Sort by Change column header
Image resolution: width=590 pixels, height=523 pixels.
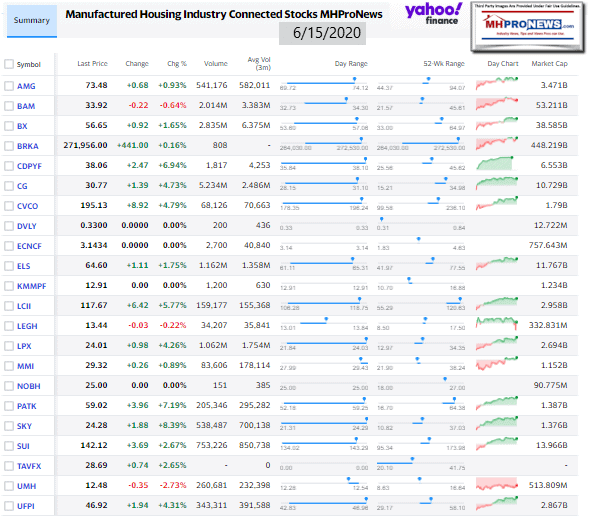pyautogui.click(x=137, y=64)
